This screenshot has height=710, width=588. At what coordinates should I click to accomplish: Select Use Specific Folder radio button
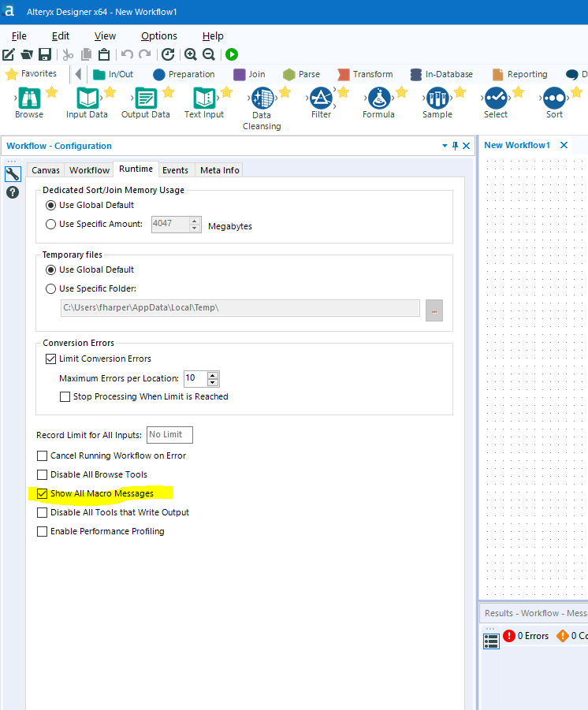click(50, 289)
